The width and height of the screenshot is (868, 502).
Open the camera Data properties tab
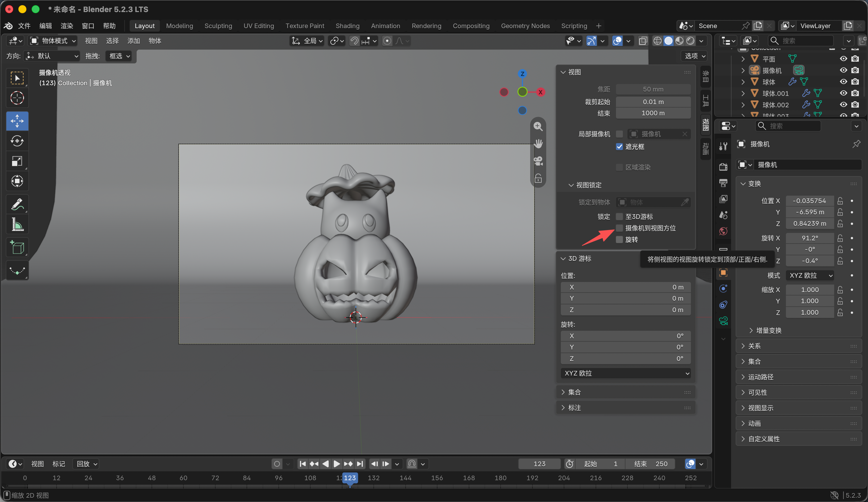click(723, 321)
